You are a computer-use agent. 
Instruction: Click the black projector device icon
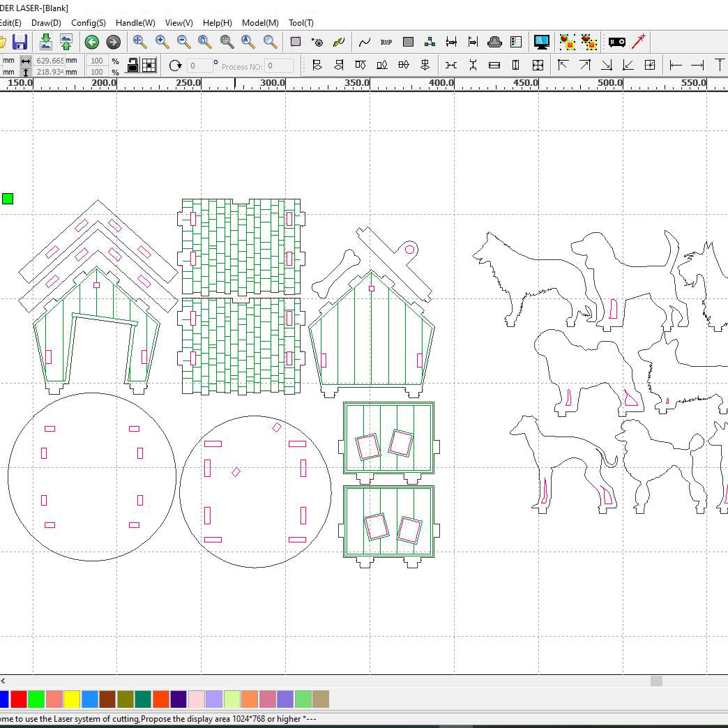coord(616,42)
